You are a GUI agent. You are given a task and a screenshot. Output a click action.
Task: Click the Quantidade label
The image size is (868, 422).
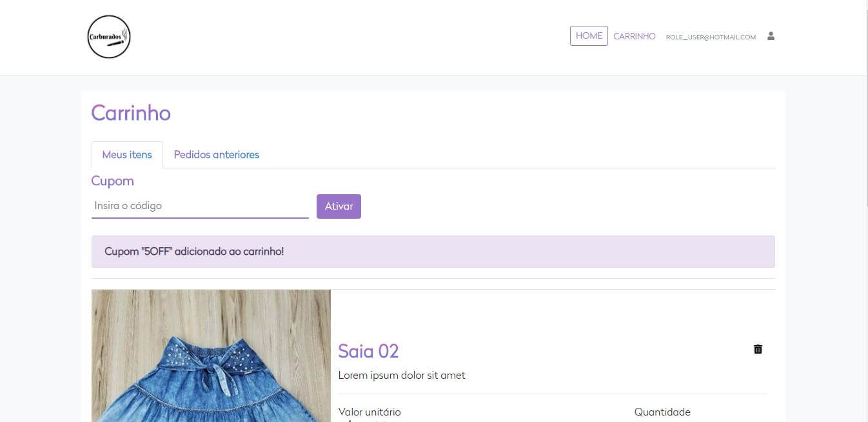662,412
